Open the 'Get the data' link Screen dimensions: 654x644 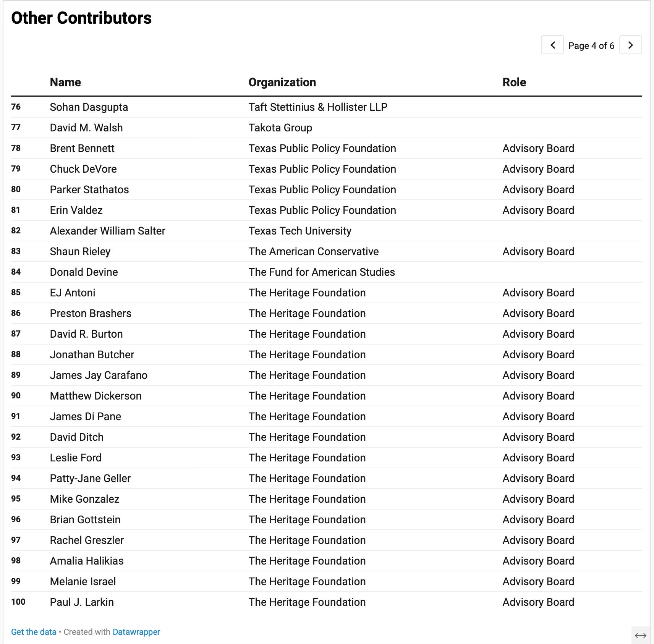34,632
